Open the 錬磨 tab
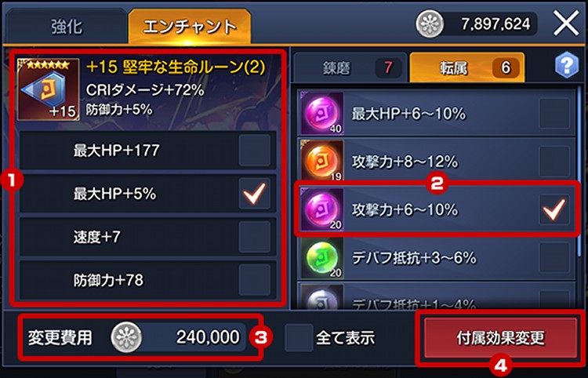 point(350,67)
